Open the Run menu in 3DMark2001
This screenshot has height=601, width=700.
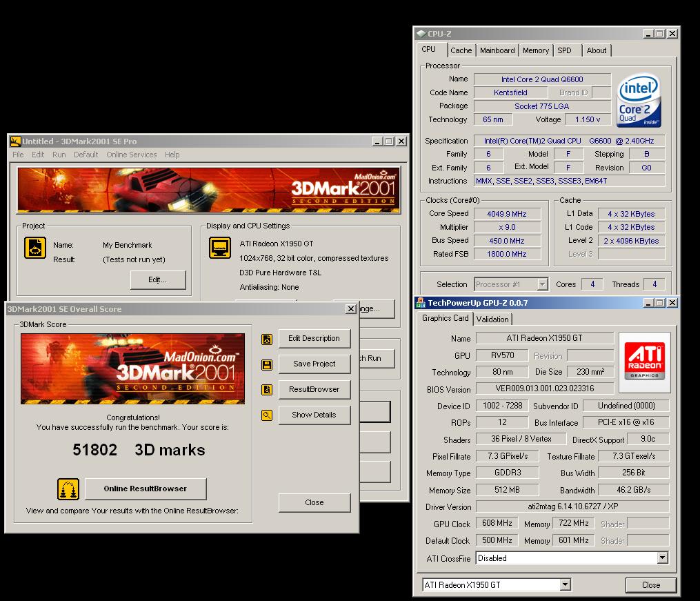[59, 155]
